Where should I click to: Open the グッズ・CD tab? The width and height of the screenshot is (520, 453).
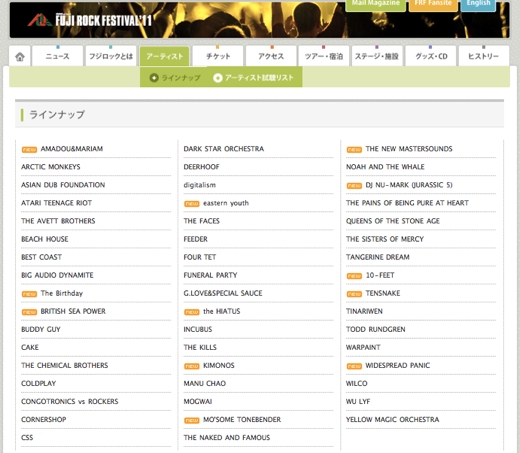point(431,56)
